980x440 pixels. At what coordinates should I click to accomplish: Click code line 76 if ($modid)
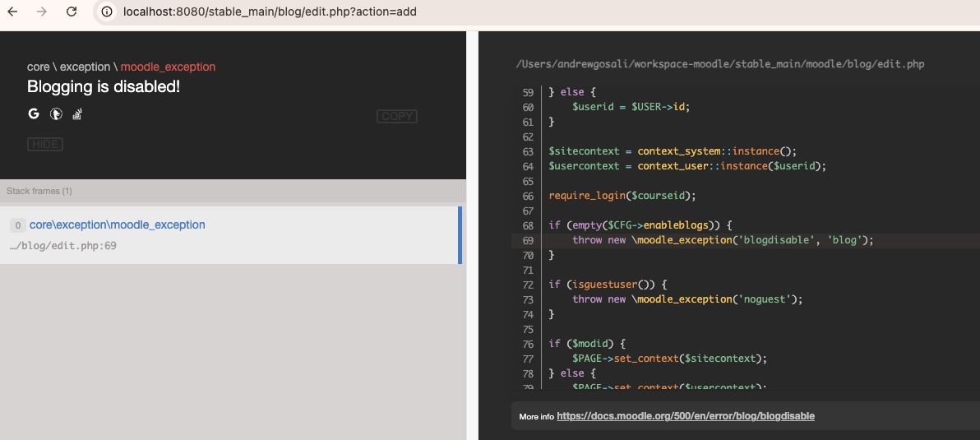[587, 343]
